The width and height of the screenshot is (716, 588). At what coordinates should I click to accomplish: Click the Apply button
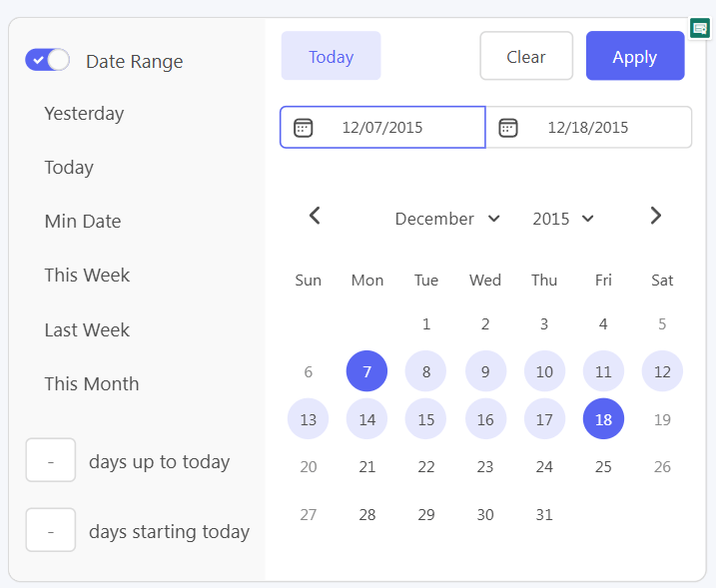(635, 56)
